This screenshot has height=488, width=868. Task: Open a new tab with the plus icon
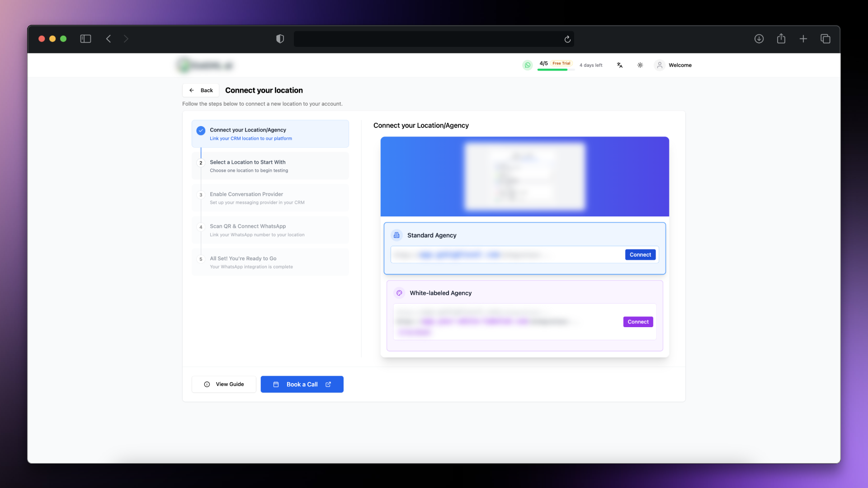coord(803,39)
